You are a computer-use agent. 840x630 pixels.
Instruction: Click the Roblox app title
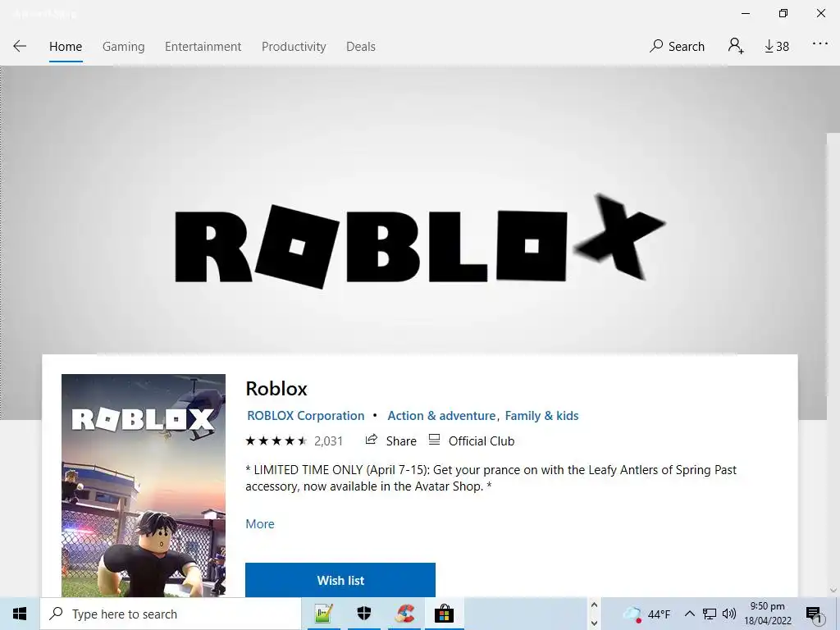tap(276, 388)
